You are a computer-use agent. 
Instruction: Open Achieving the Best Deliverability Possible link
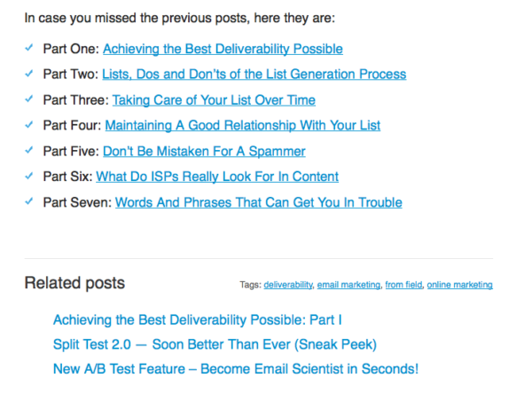[x=223, y=49]
